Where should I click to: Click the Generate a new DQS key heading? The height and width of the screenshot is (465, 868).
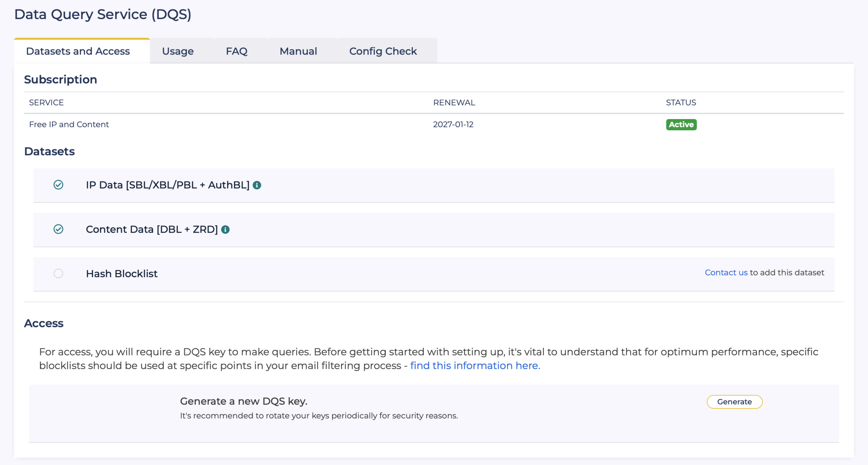pyautogui.click(x=243, y=401)
